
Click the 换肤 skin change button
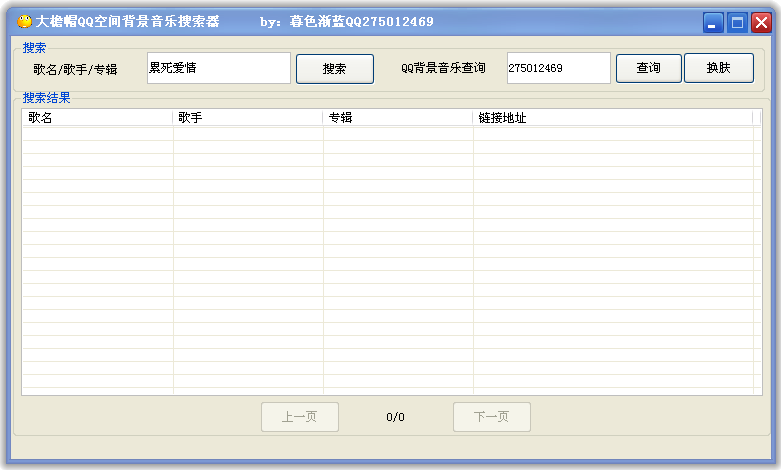click(x=719, y=68)
